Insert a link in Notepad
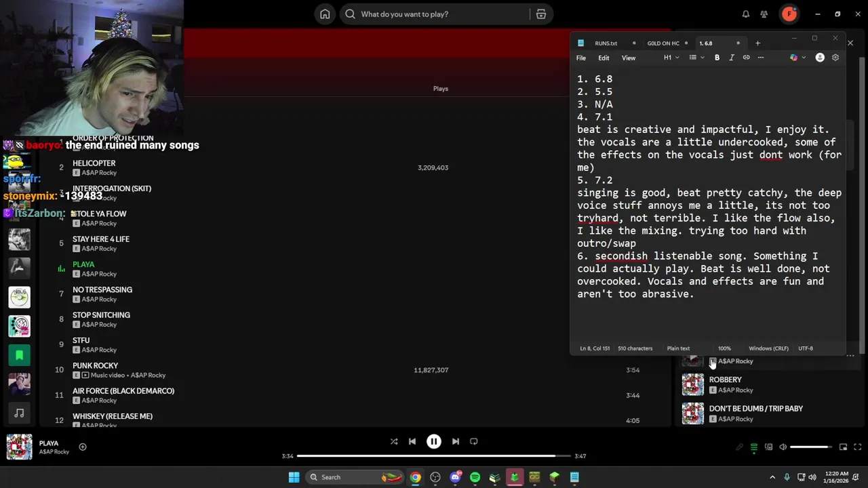 746,58
